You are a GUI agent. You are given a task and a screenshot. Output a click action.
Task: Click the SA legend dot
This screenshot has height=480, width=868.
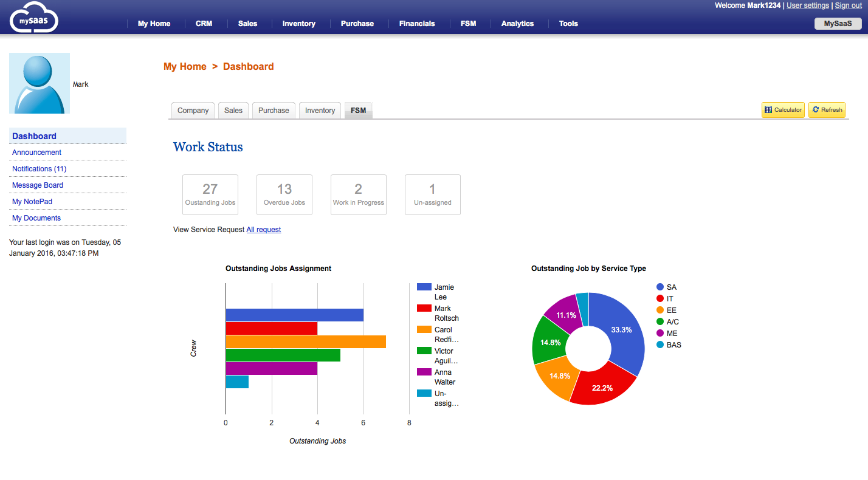660,287
